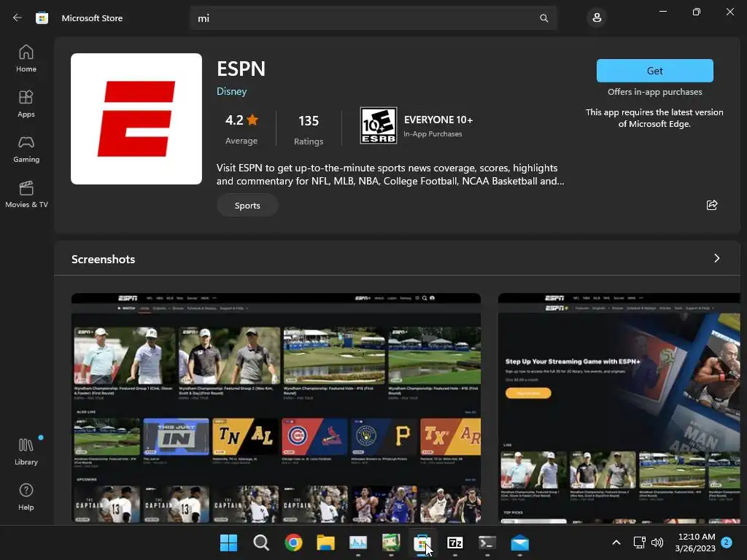The width and height of the screenshot is (747, 560).
Task: Open Home in the sidebar
Action: 26,58
